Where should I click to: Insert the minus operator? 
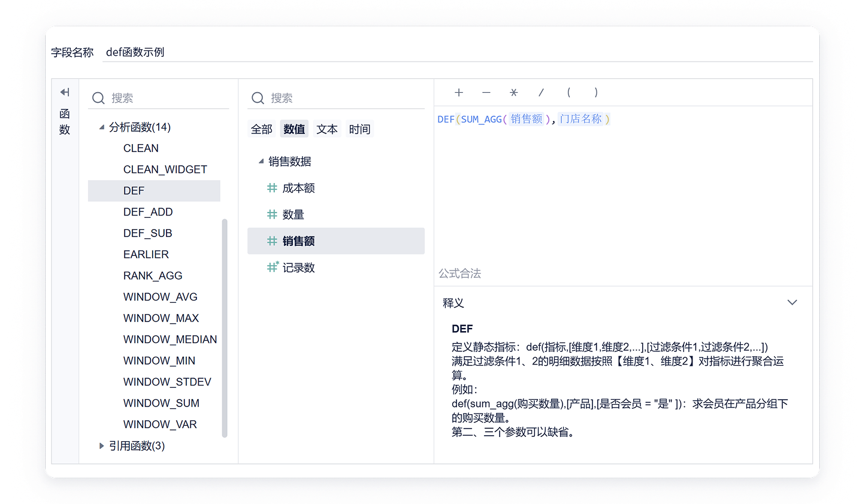(486, 92)
